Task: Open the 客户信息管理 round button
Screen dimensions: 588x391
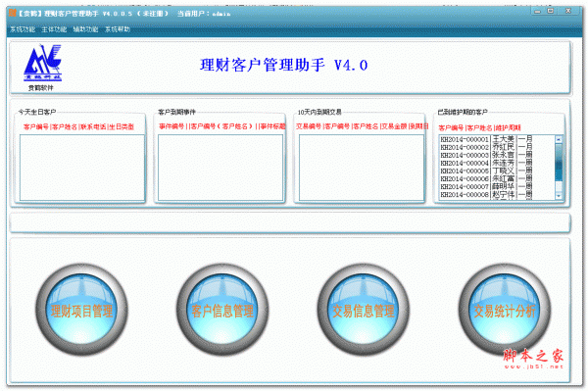Action: (222, 310)
